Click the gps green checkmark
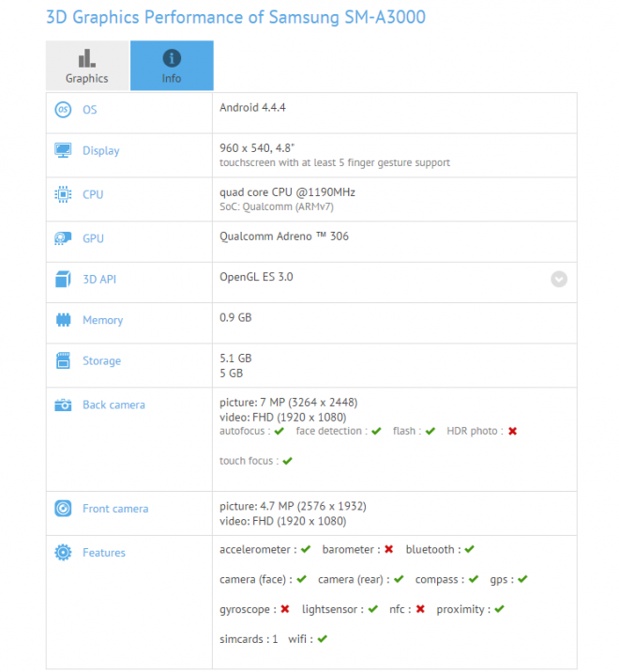The height and width of the screenshot is (672, 619). click(x=522, y=579)
